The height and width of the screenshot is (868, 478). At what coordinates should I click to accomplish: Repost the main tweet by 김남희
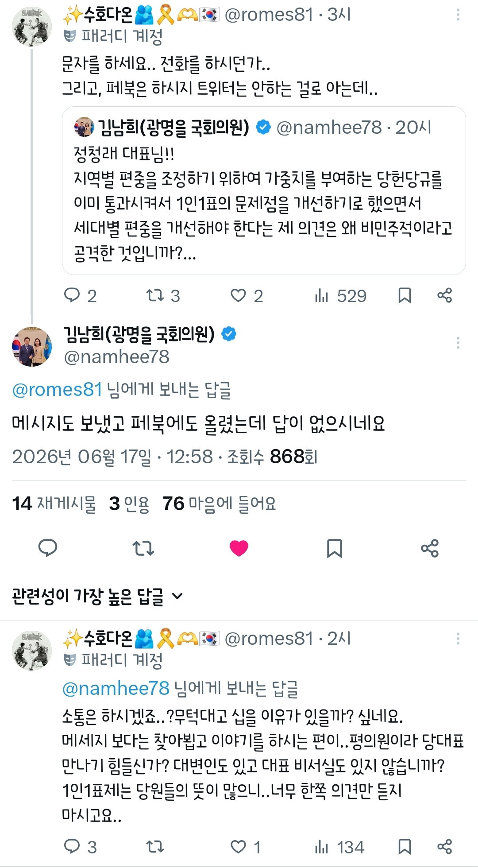tap(143, 548)
